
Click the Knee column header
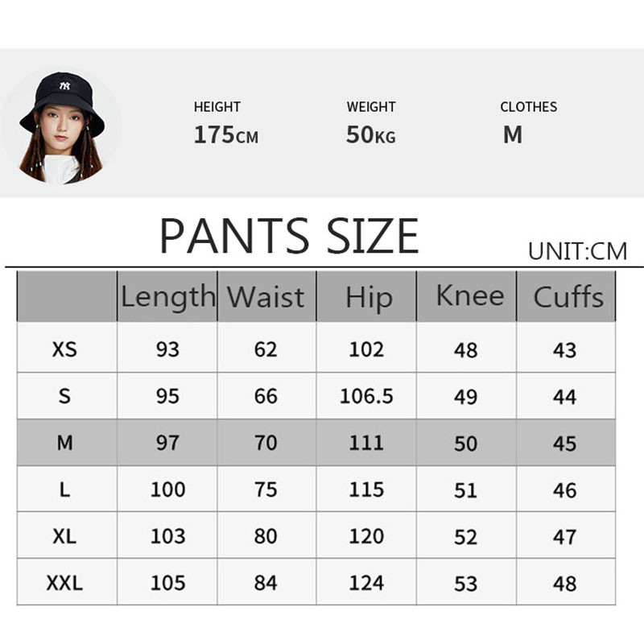coord(469,295)
